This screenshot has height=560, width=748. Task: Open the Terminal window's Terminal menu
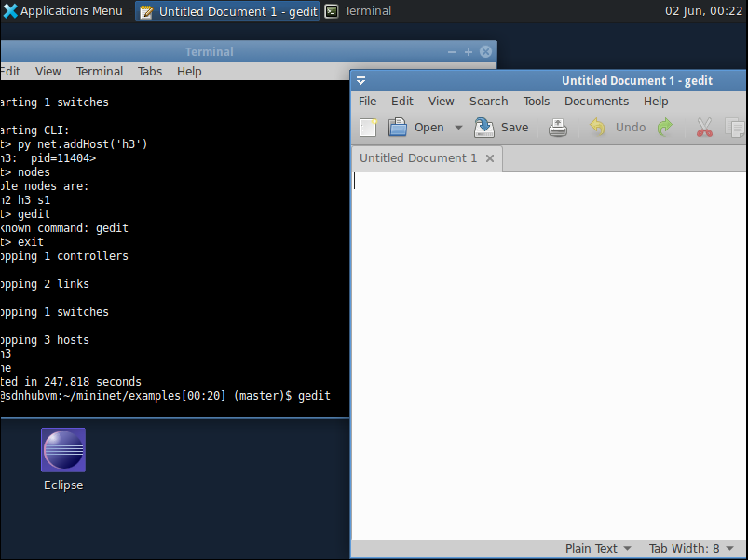tap(100, 71)
